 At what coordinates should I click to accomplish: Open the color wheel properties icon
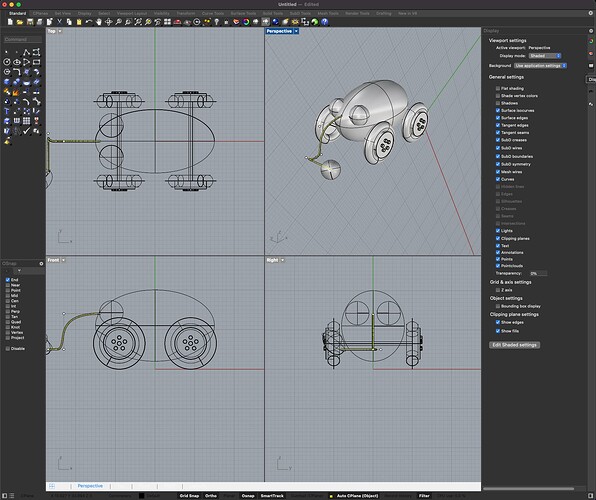246,22
